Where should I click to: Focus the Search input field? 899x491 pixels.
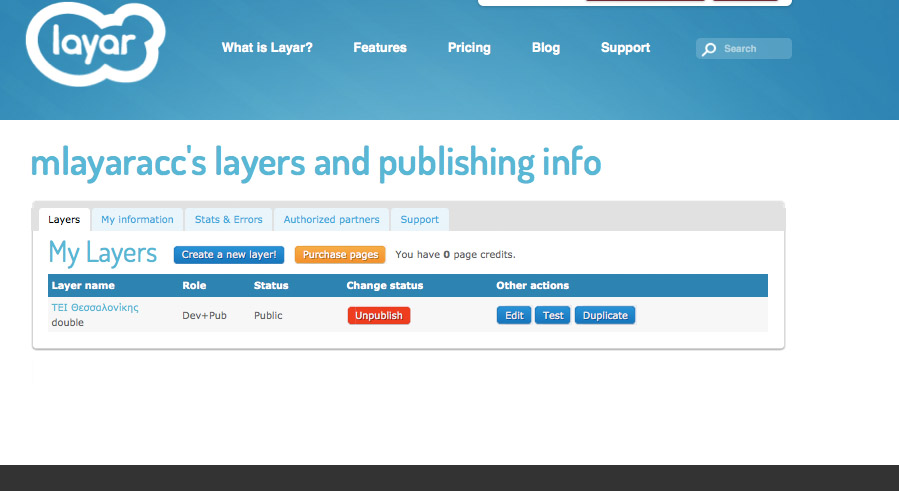point(744,49)
